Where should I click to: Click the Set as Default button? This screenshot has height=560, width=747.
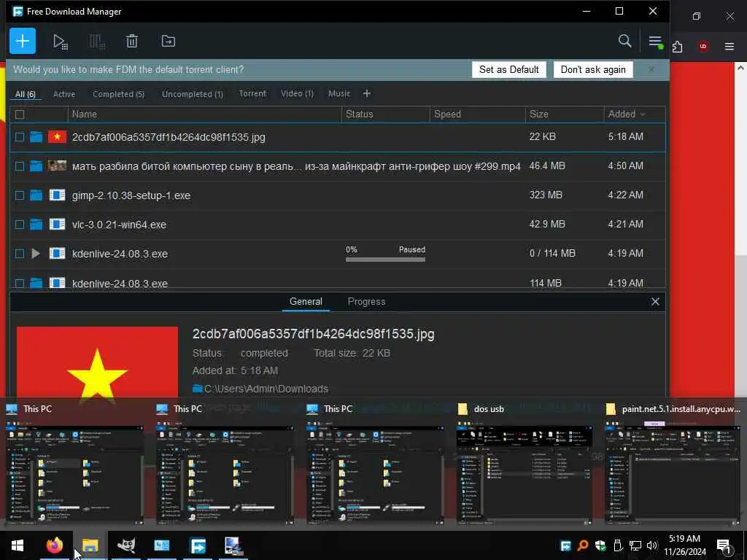coord(508,69)
